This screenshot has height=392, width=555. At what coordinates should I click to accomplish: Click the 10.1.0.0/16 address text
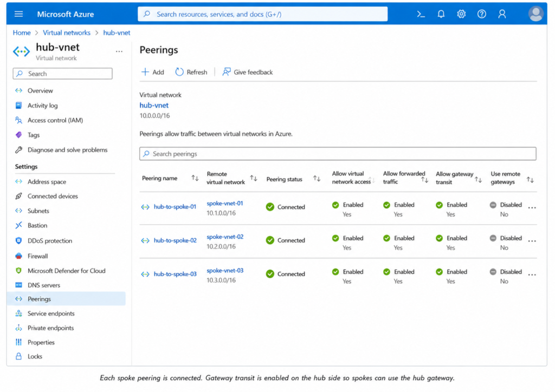tap(221, 213)
